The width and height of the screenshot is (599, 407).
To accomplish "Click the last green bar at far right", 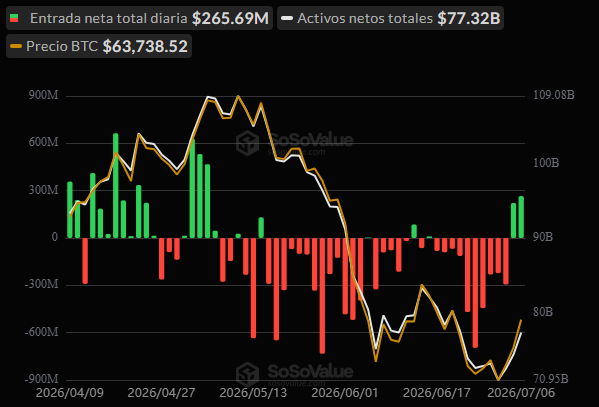I will point(521,217).
